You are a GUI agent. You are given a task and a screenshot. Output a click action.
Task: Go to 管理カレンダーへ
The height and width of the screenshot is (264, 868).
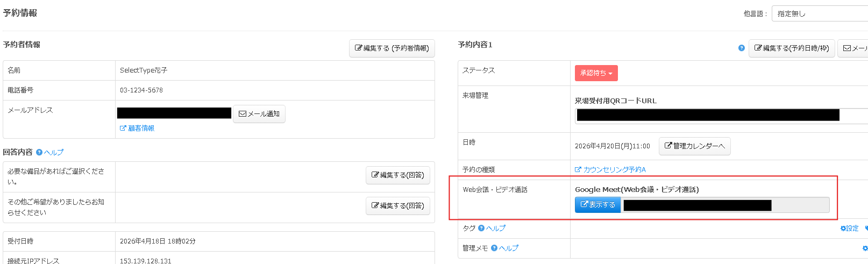pos(694,146)
